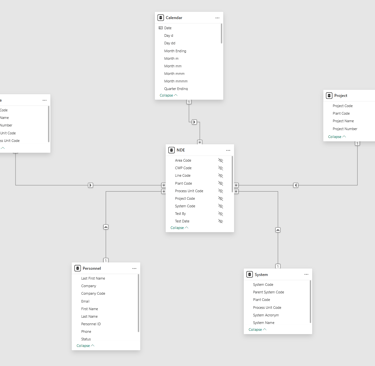375x366 pixels.
Task: Select the Calendar to NDE relationship arrow marker
Action: click(x=194, y=122)
